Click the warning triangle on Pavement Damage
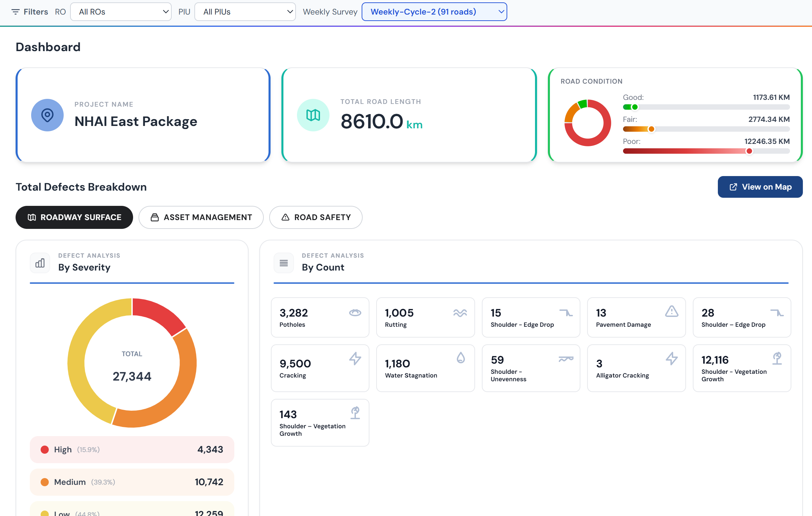Screen dimensions: 812x516 (x=672, y=311)
